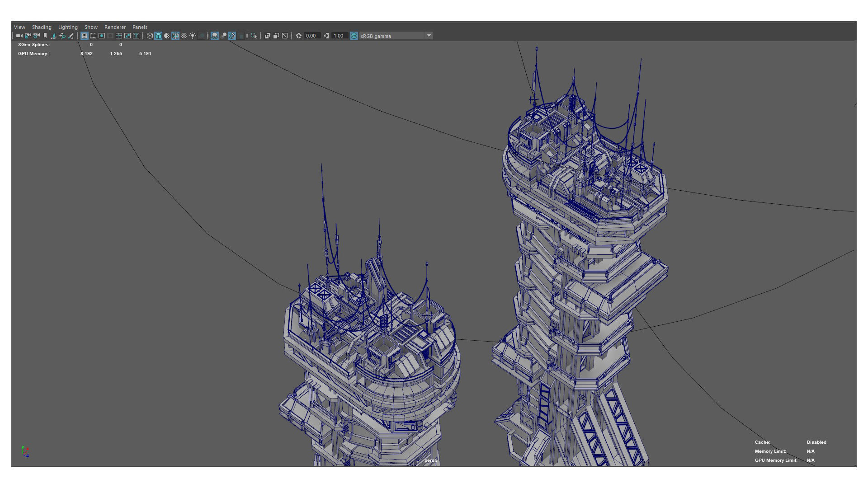Image resolution: width=868 pixels, height=488 pixels.
Task: Click the Grease Pencil icon
Action: coord(71,36)
